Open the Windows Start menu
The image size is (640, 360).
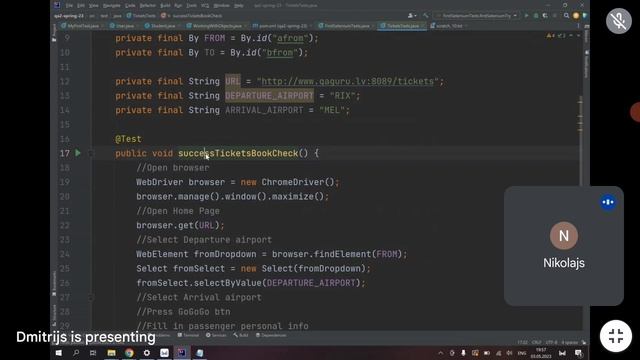click(x=58, y=353)
